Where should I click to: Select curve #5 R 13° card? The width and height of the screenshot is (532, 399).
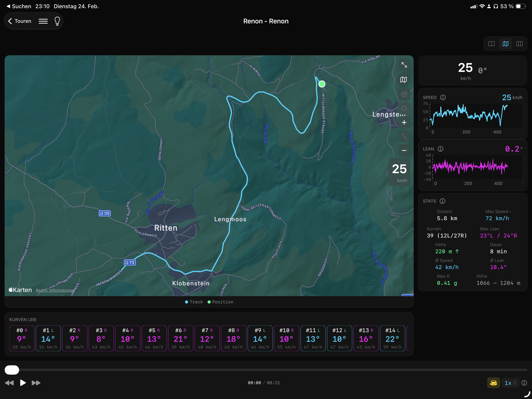pyautogui.click(x=154, y=338)
